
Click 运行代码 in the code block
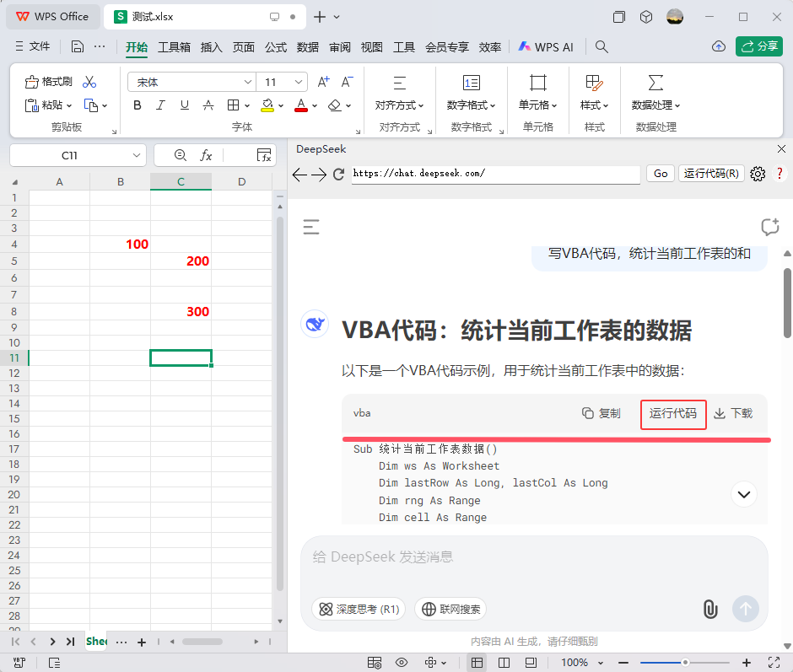[673, 413]
